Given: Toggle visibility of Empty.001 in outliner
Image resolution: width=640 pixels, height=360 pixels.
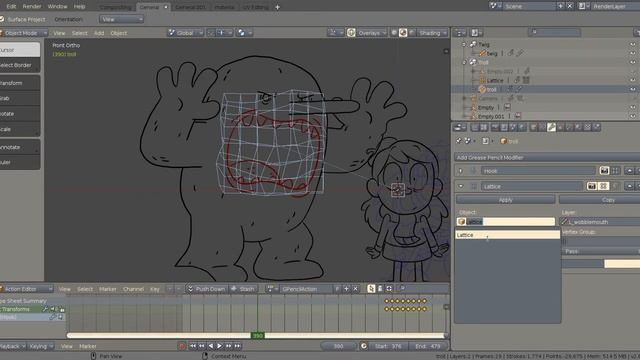Looking at the screenshot, I should [x=633, y=116].
